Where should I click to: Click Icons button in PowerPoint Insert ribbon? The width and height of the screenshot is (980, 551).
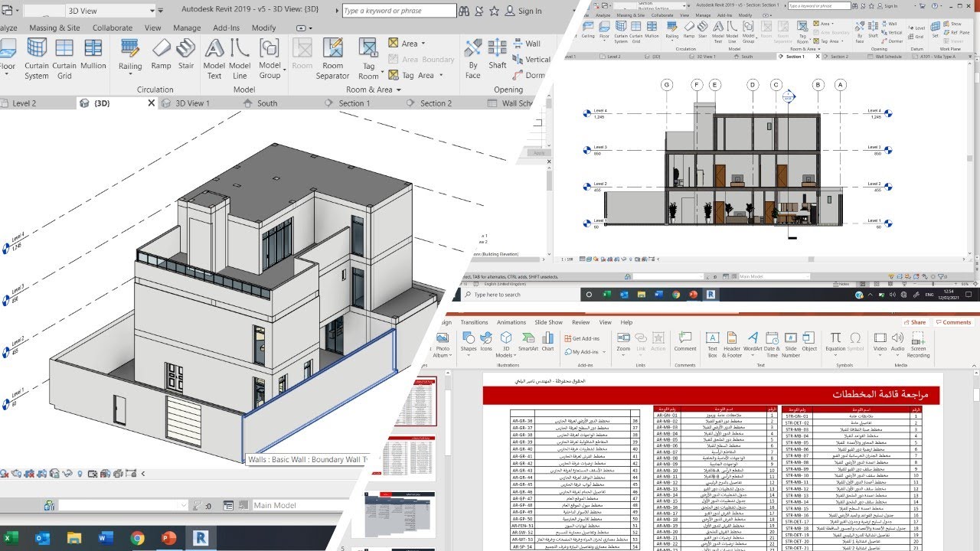486,341
